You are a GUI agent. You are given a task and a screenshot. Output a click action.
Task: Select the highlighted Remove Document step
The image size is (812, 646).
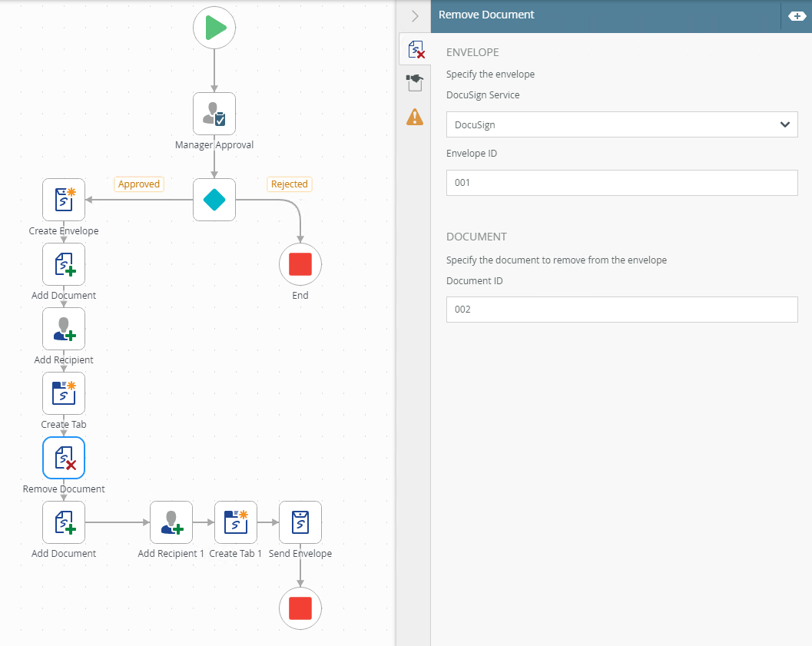pos(64,458)
